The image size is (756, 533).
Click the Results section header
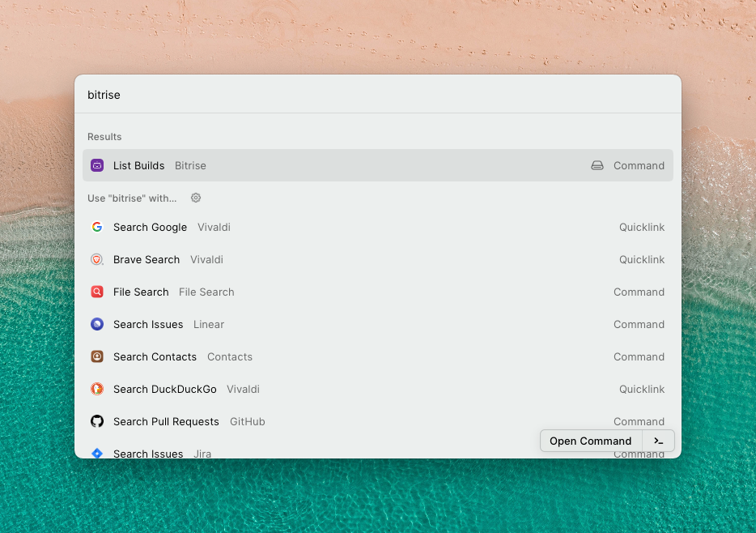pos(104,137)
